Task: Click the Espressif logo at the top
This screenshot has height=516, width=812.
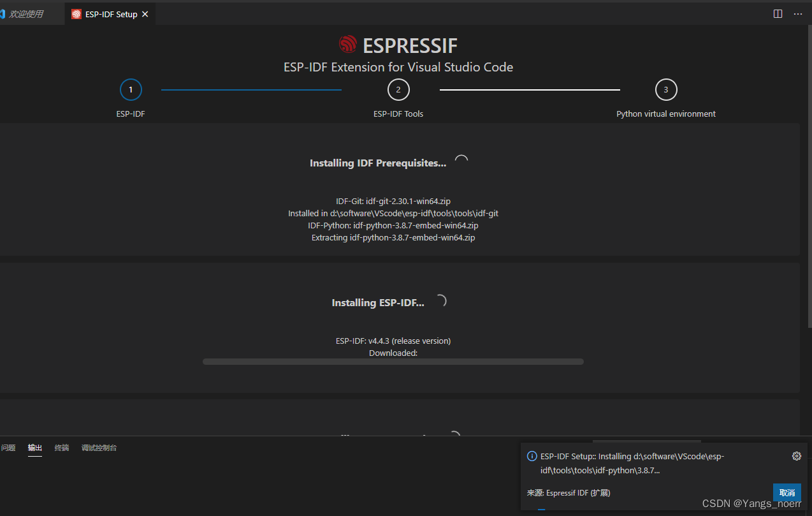Action: [x=347, y=45]
